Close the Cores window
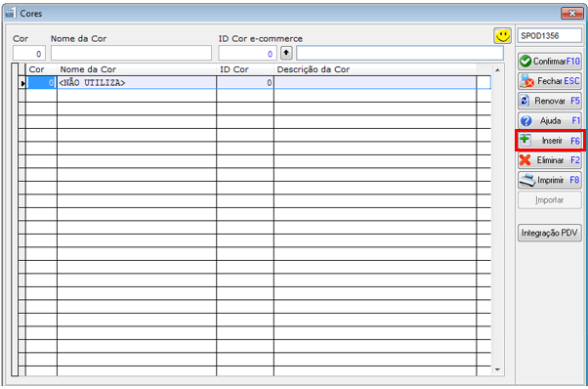 [571, 14]
